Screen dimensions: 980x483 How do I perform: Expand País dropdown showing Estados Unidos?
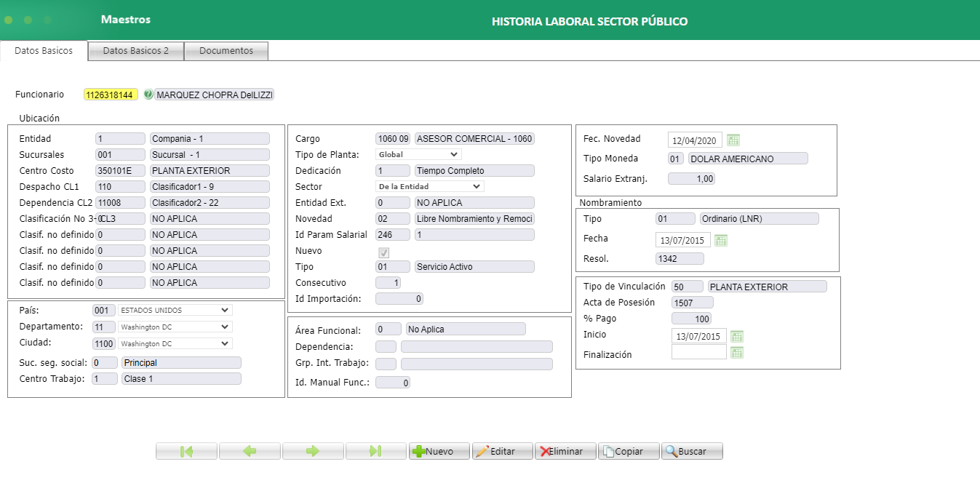click(x=175, y=310)
